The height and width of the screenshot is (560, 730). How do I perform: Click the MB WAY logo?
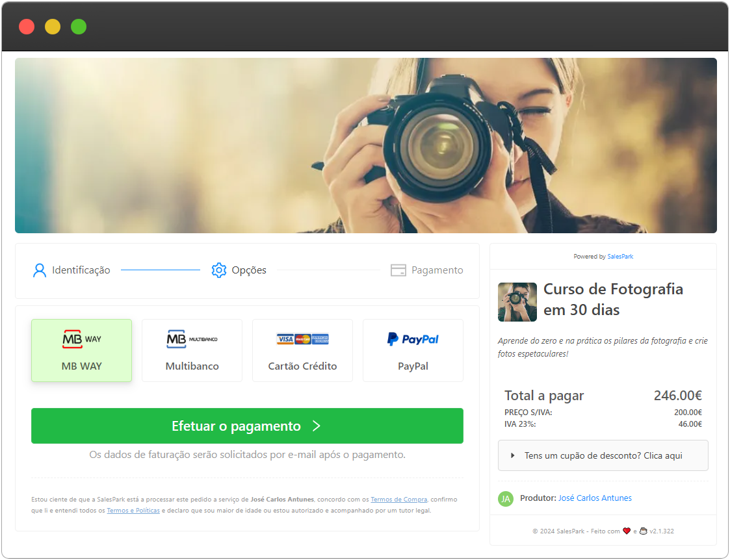pyautogui.click(x=82, y=339)
